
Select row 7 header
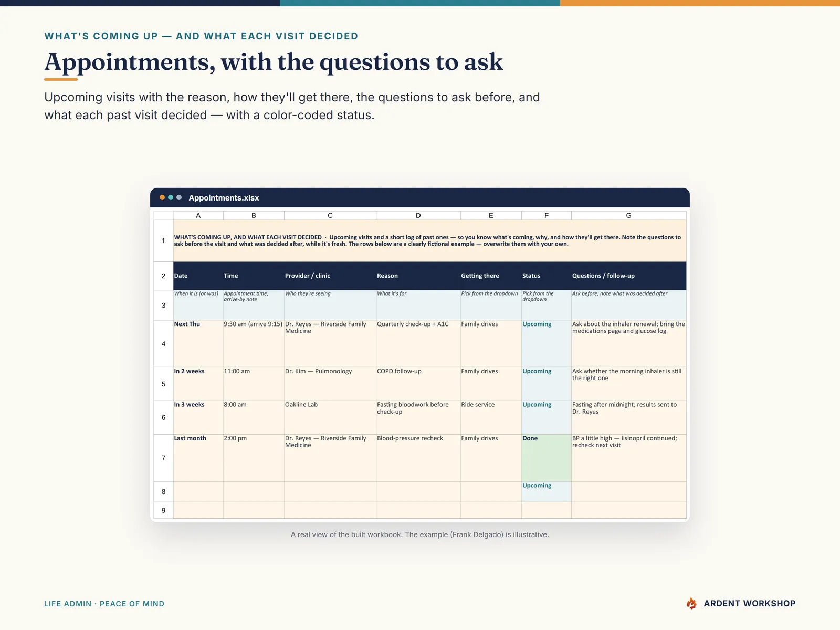tap(163, 458)
